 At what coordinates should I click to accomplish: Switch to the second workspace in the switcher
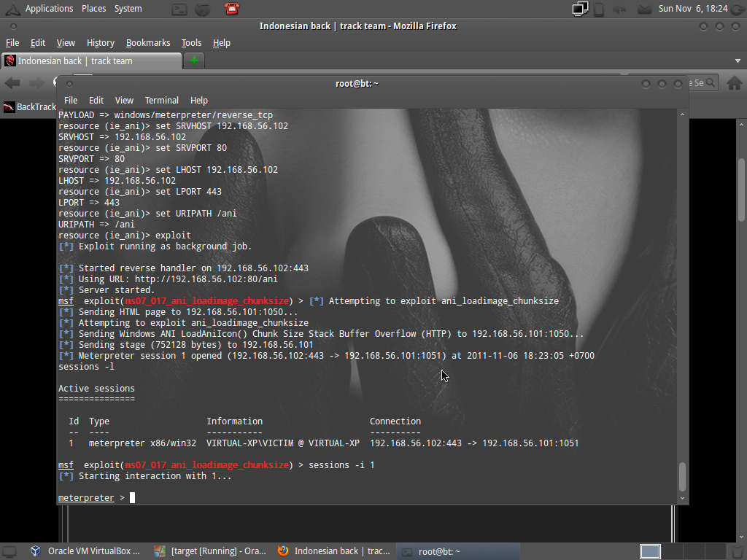(672, 551)
